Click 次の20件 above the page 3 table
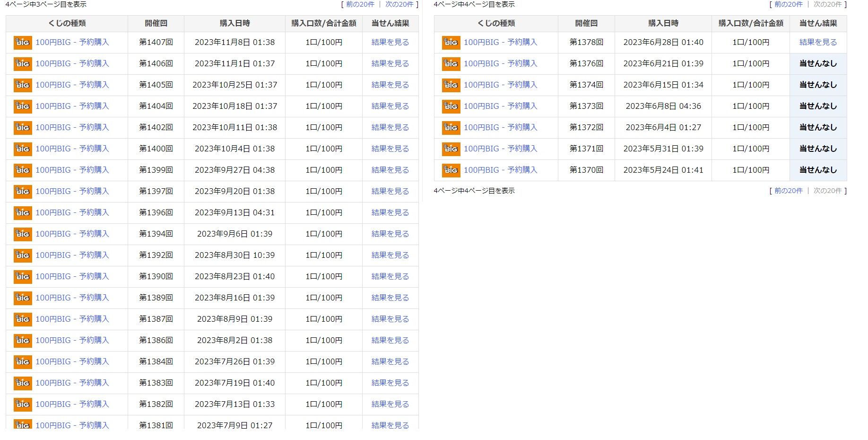Image resolution: width=868 pixels, height=440 pixels. (x=399, y=4)
